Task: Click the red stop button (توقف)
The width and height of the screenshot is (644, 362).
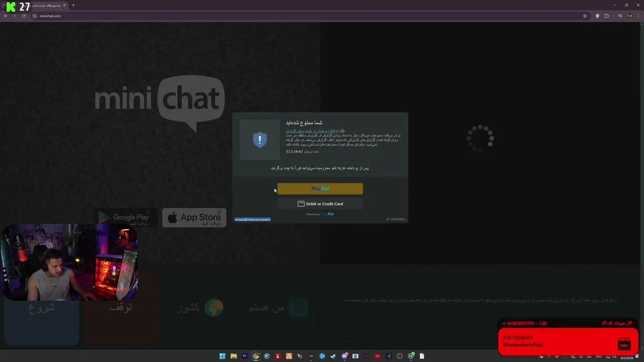Action: tap(121, 308)
